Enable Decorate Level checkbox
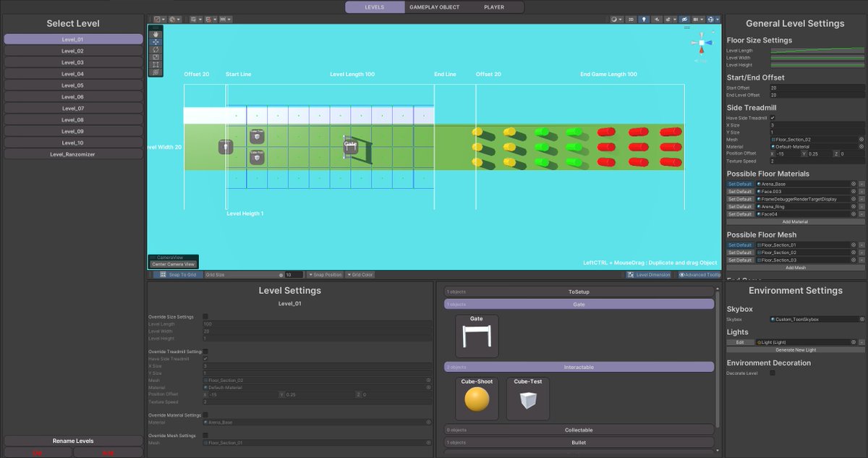The width and height of the screenshot is (868, 458). pyautogui.click(x=773, y=373)
